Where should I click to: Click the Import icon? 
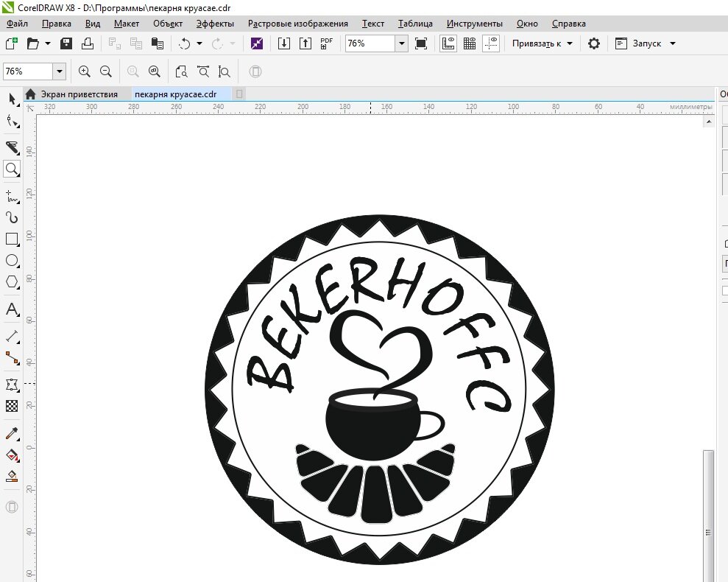[283, 43]
